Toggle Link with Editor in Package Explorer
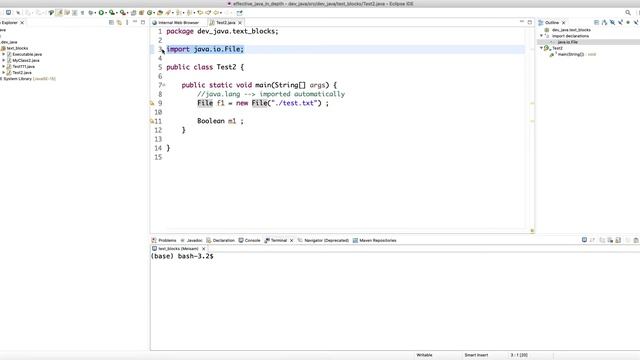640x360 pixels. (119, 22)
